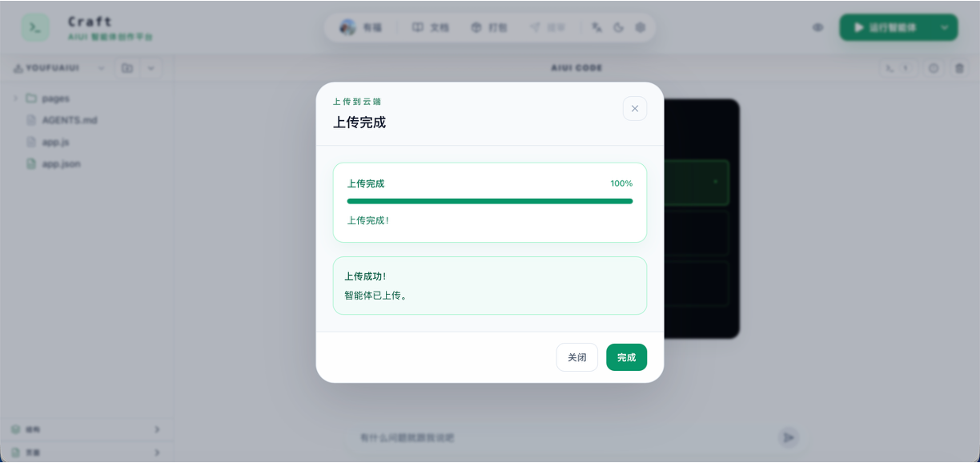
Task: Select the 打包 package item in the toolbar
Action: pos(489,27)
